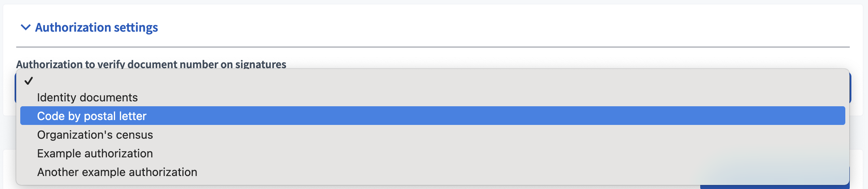Screen dimensions: 868x189
Task: Select Another example authorization
Action: pos(117,172)
